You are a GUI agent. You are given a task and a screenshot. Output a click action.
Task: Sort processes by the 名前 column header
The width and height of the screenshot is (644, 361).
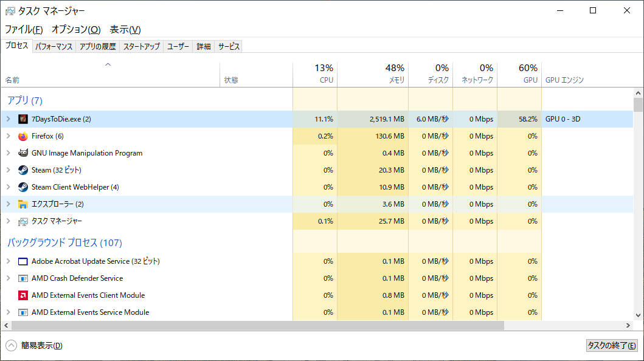(110, 75)
